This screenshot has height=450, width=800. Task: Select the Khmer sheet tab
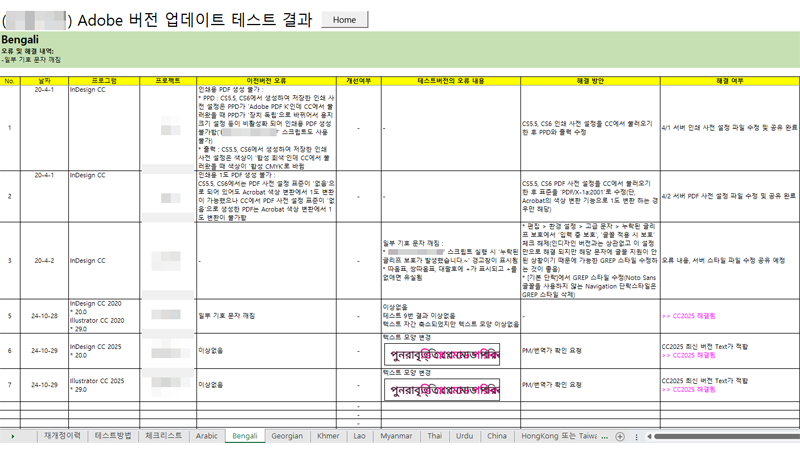329,437
